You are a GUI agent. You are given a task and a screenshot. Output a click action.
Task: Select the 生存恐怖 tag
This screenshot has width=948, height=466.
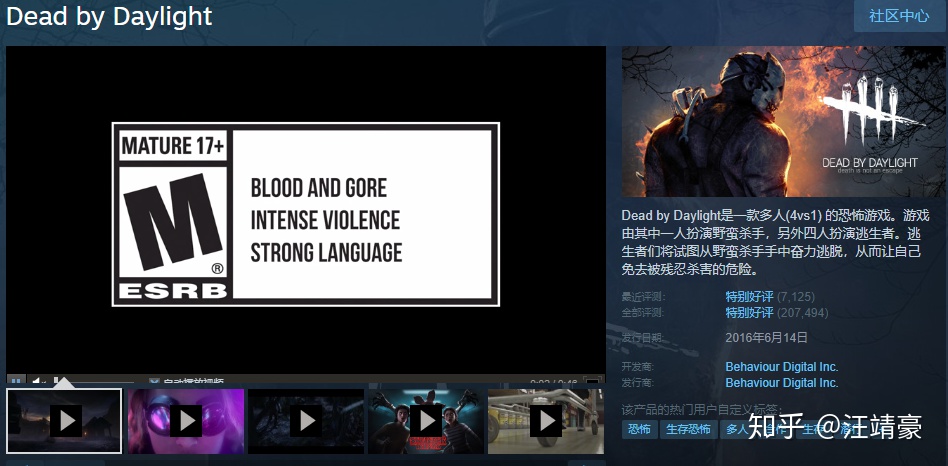[689, 430]
